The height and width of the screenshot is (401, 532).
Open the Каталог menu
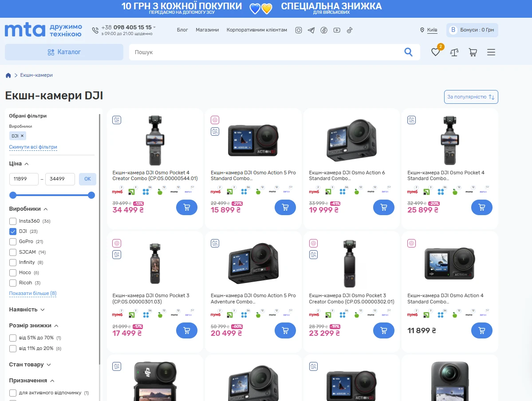(64, 52)
